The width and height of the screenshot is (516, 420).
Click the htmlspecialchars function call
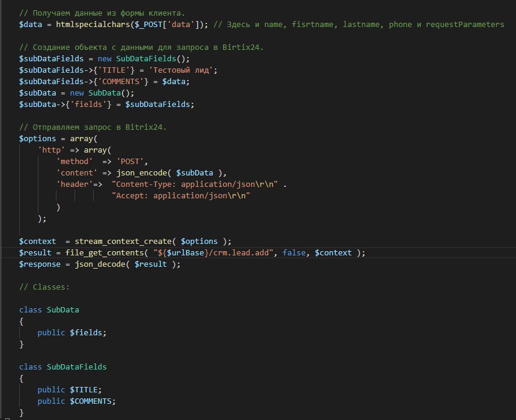click(93, 25)
